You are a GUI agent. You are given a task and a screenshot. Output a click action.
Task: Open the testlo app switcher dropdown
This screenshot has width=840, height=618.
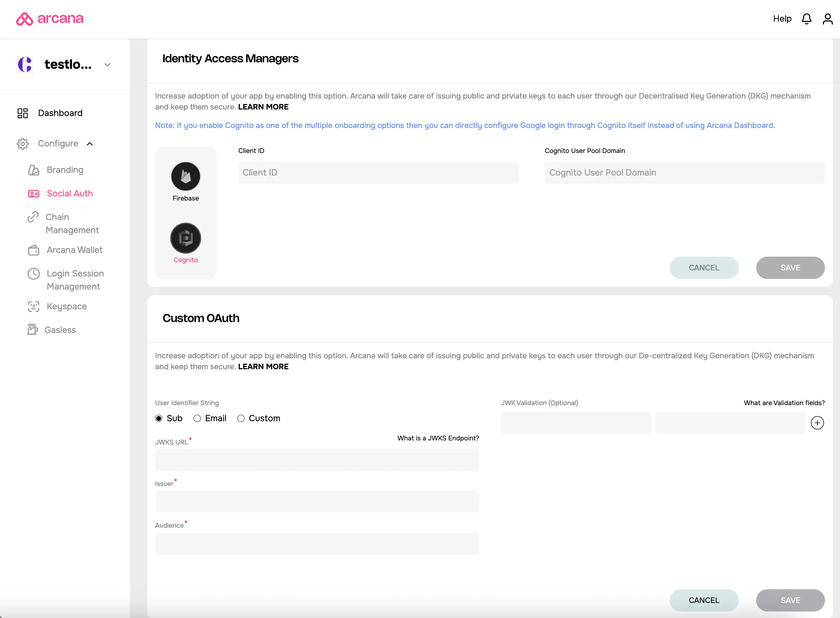108,64
